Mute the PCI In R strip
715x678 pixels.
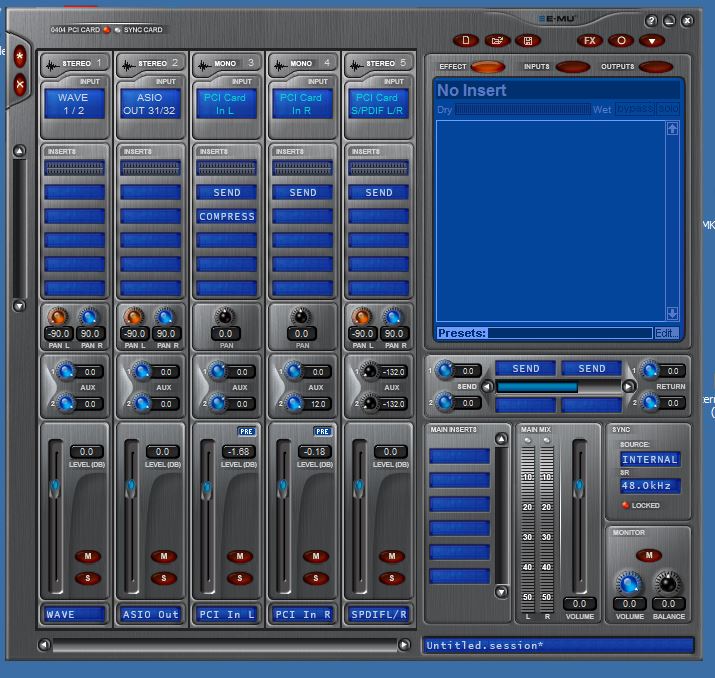click(316, 556)
